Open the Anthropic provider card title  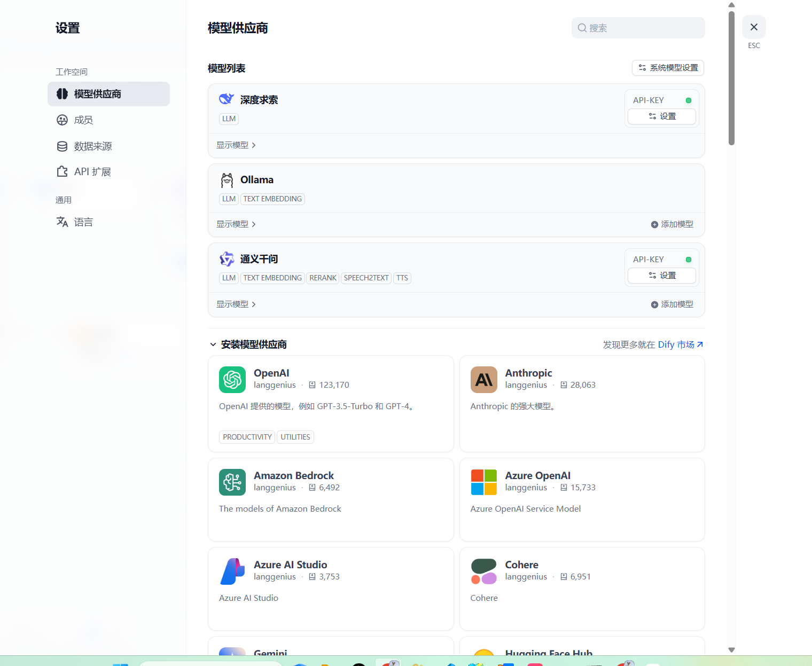pyautogui.click(x=528, y=373)
